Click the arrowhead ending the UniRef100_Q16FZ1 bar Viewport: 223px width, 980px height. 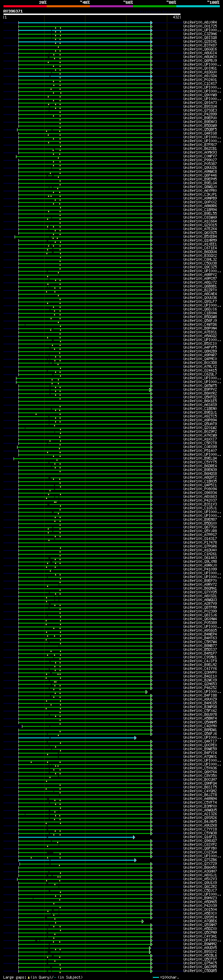pos(134,837)
